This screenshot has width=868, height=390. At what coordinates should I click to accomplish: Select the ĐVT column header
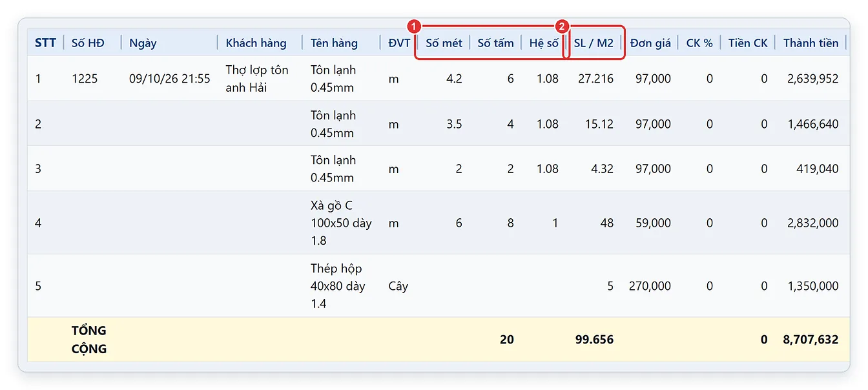click(399, 43)
